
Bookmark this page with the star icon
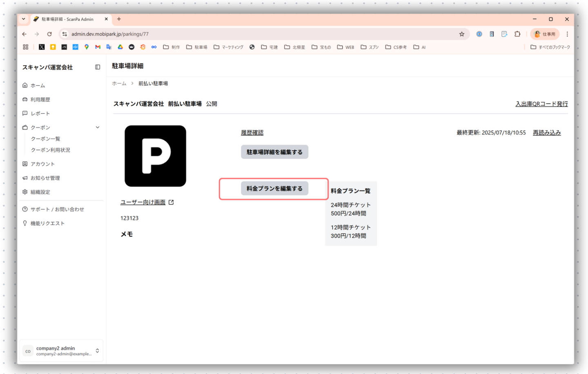(x=462, y=34)
